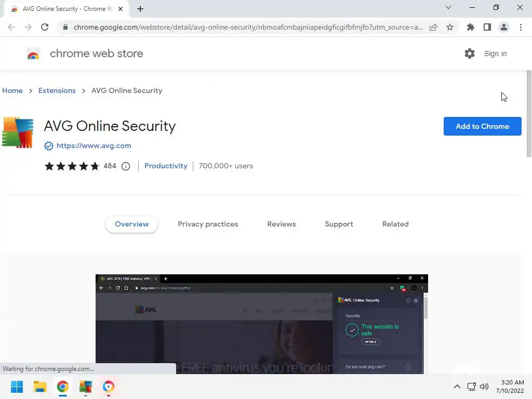Open a new tab with the plus icon
Viewport: 532px width, 399px height.
(140, 9)
